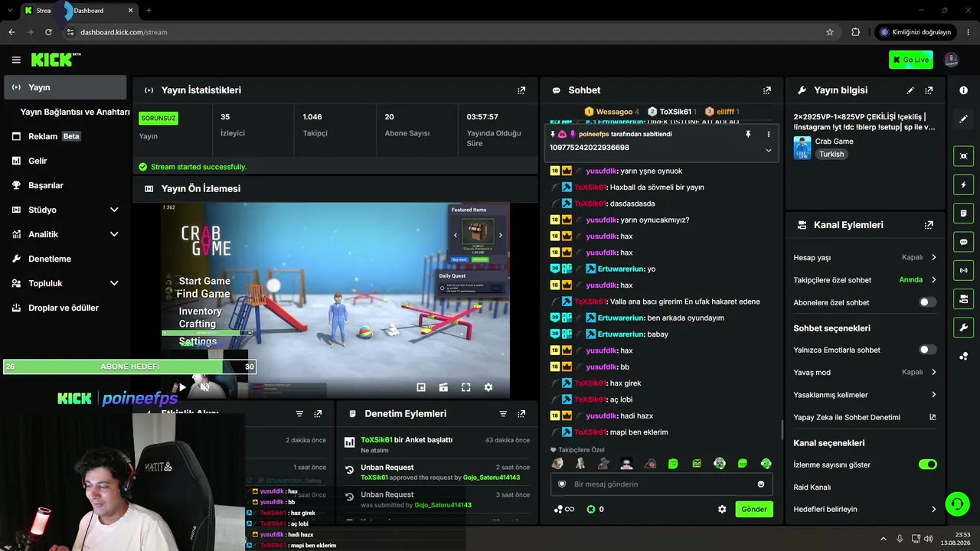Image resolution: width=980 pixels, height=551 pixels.
Task: Open the info icon in right sidebar
Action: coord(963,90)
